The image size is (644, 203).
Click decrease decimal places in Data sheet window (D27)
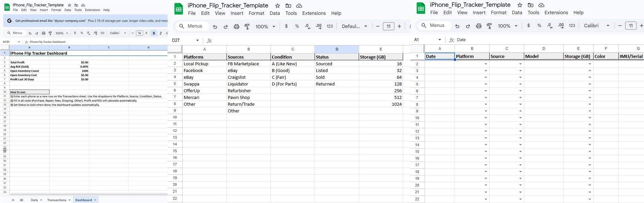pos(308,26)
